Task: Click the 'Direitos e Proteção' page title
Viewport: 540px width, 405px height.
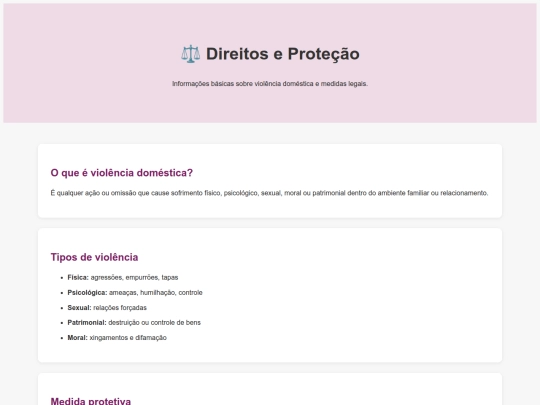Action: [270, 54]
